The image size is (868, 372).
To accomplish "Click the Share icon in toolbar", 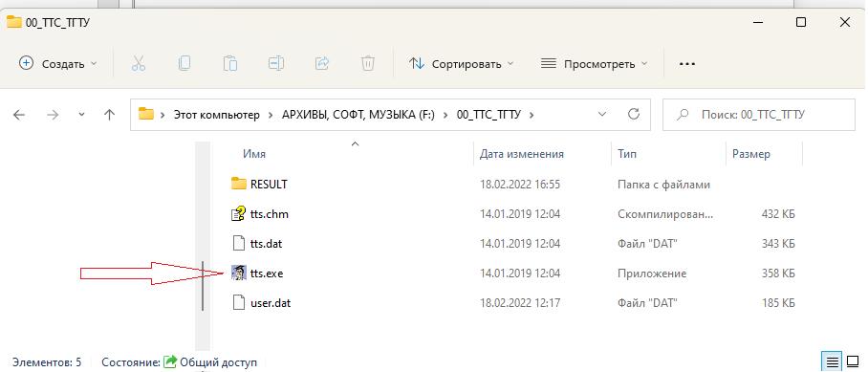I will coord(321,64).
